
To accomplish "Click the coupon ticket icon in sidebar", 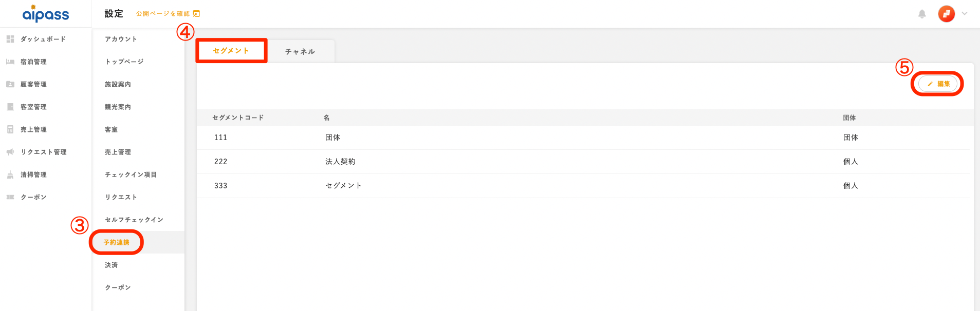I will tap(10, 197).
